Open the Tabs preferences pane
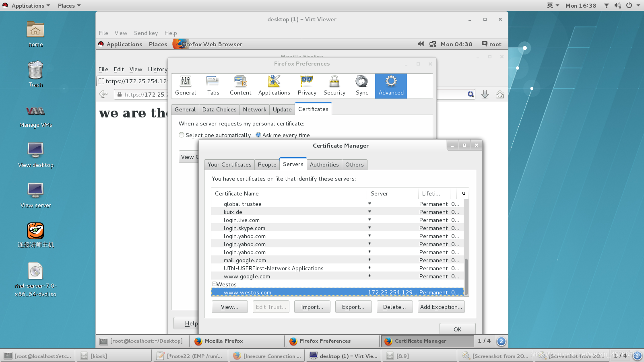The image size is (644, 362). [x=213, y=86]
